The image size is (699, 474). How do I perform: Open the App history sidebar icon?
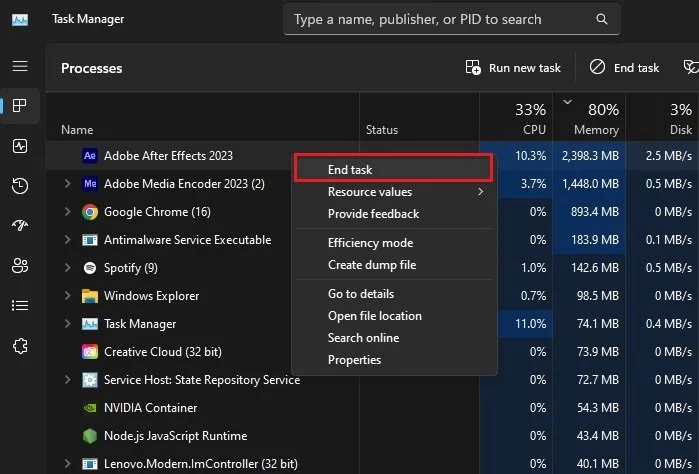pos(20,185)
